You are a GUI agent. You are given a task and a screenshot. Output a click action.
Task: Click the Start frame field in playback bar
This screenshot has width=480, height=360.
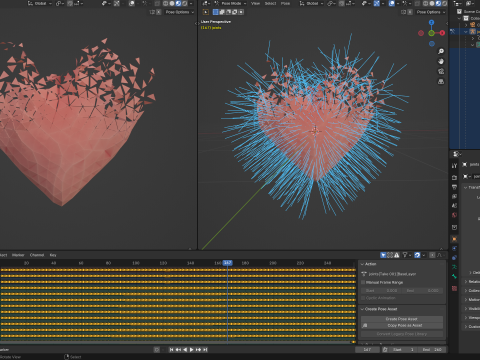coord(403,350)
